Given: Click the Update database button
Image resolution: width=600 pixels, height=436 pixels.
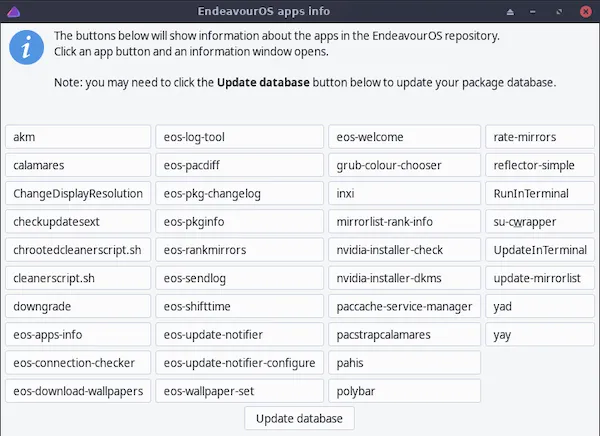Looking at the screenshot, I should coord(299,418).
